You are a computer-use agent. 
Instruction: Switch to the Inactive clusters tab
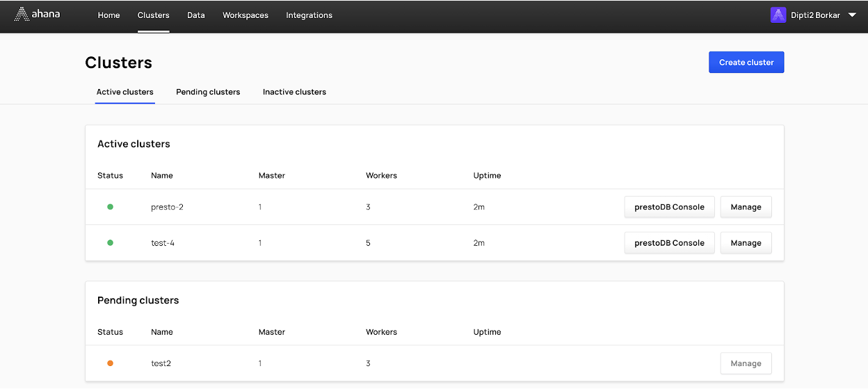click(x=294, y=92)
